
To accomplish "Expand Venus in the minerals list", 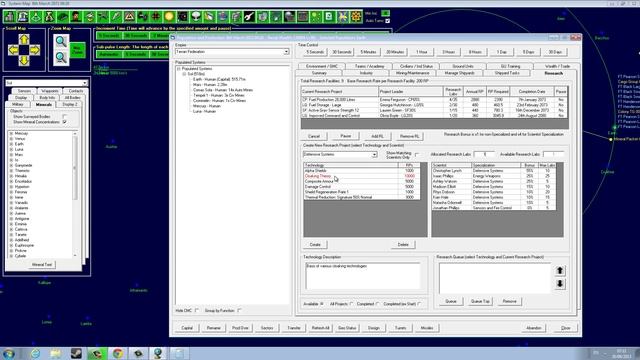I will [x=11, y=139].
